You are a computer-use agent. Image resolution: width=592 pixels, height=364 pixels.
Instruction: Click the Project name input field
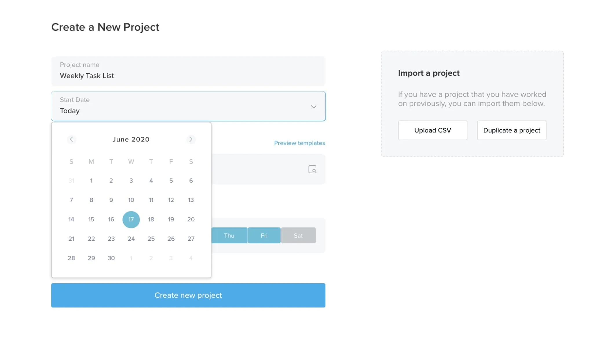188,71
